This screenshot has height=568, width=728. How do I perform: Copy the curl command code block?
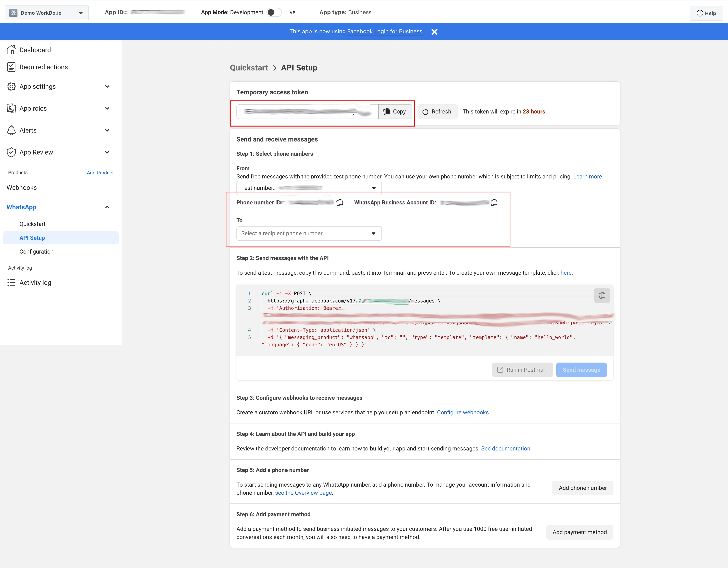pyautogui.click(x=602, y=296)
